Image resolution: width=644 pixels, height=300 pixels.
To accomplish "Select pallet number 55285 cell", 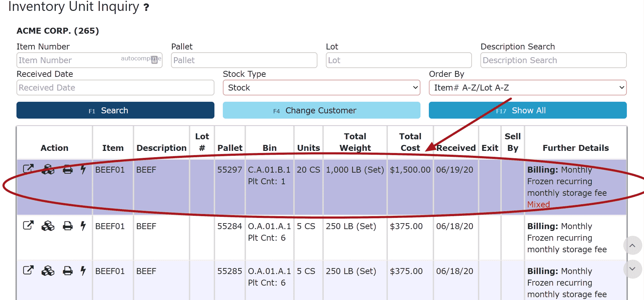I will [229, 271].
